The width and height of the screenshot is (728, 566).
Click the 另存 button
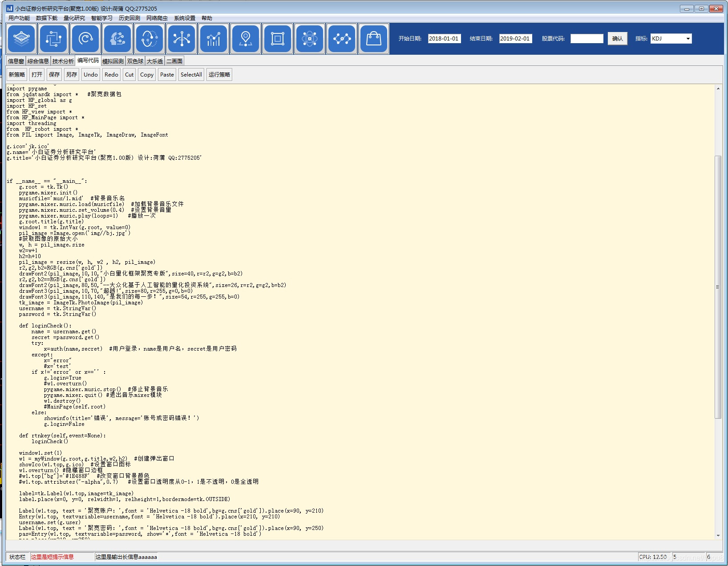pos(72,75)
